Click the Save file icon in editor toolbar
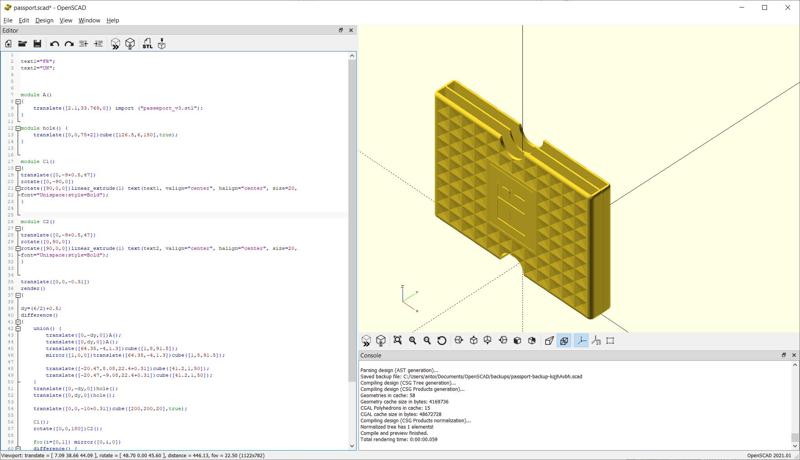 click(x=37, y=44)
